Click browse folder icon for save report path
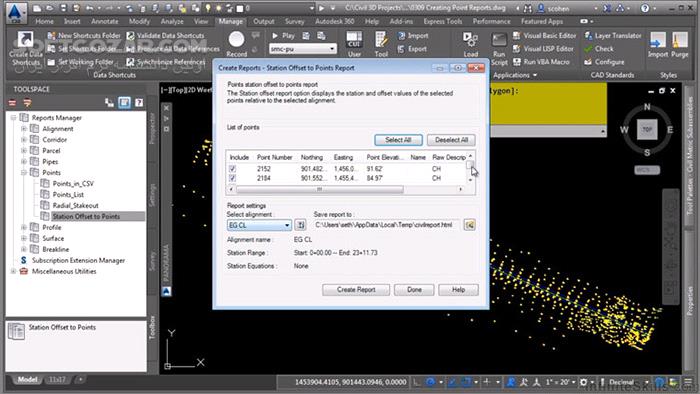The width and height of the screenshot is (700, 394). [470, 225]
